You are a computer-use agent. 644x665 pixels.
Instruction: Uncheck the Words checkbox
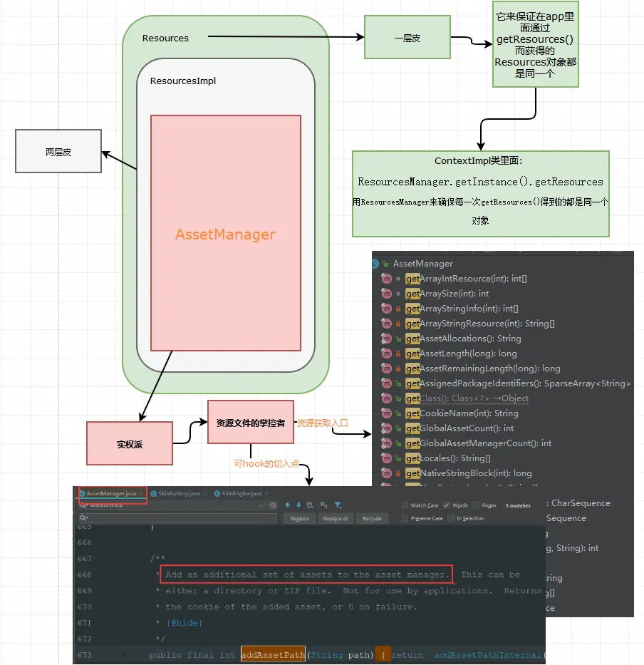(x=447, y=505)
